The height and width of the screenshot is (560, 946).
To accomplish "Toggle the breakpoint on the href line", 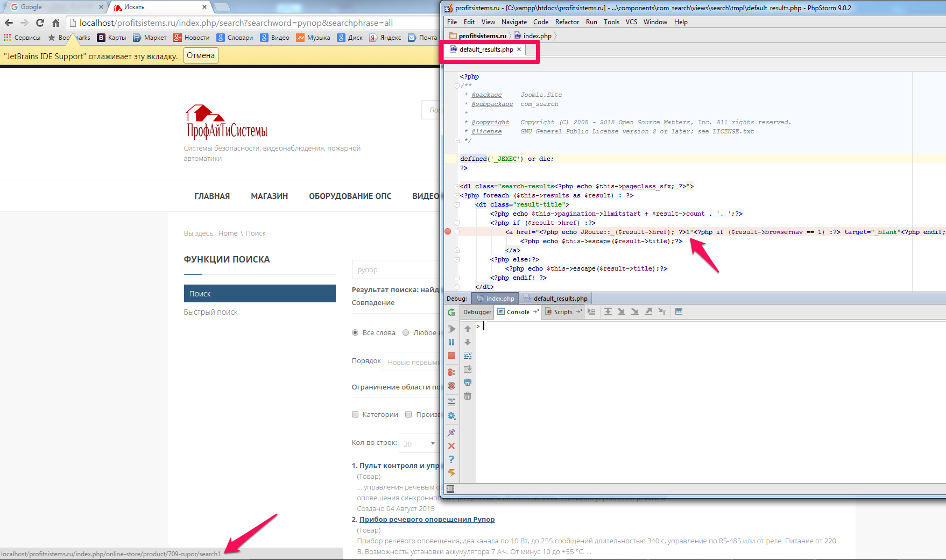I will 448,232.
